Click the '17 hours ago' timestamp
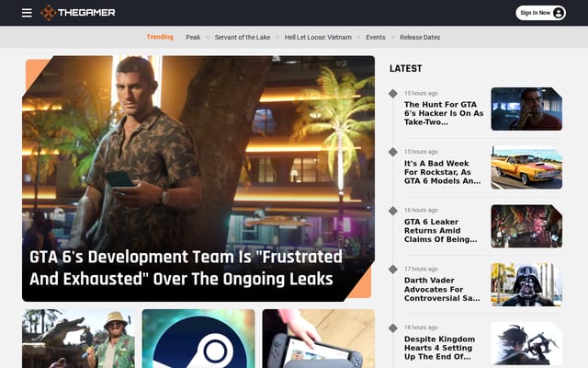Viewport: 588px width, 368px height. click(x=421, y=269)
